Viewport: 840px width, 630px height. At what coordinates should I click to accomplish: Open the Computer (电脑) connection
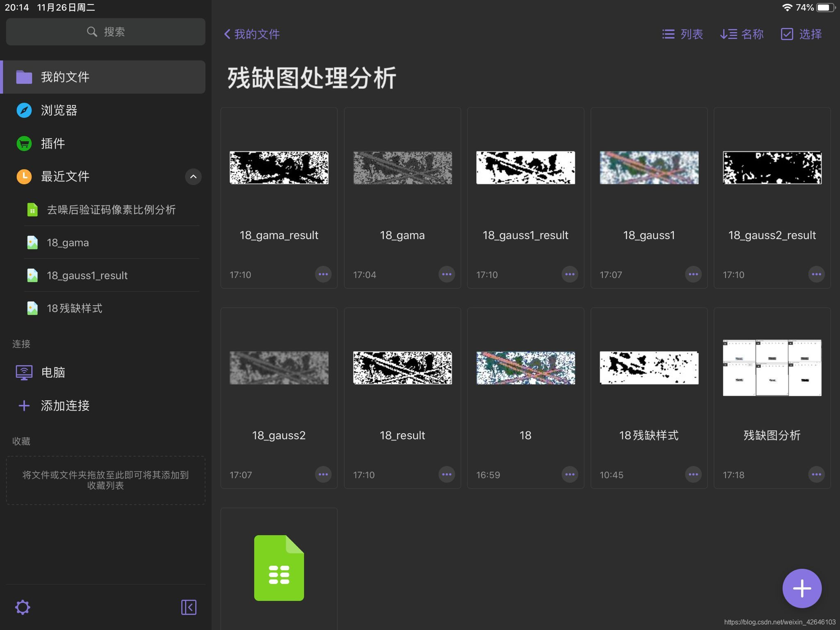click(52, 372)
